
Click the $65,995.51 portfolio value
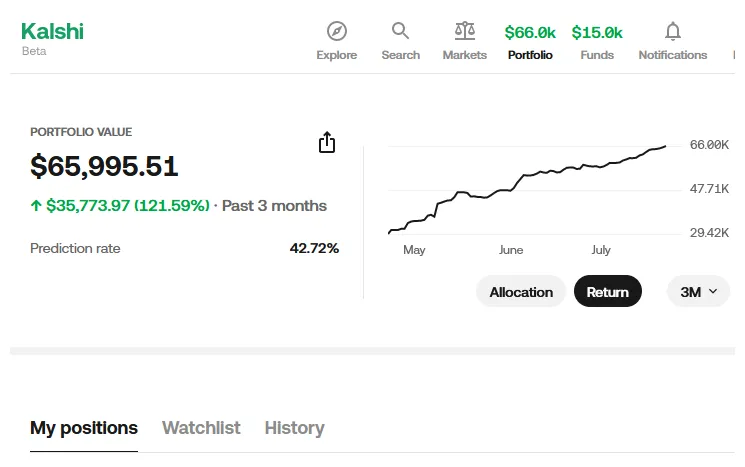(104, 166)
